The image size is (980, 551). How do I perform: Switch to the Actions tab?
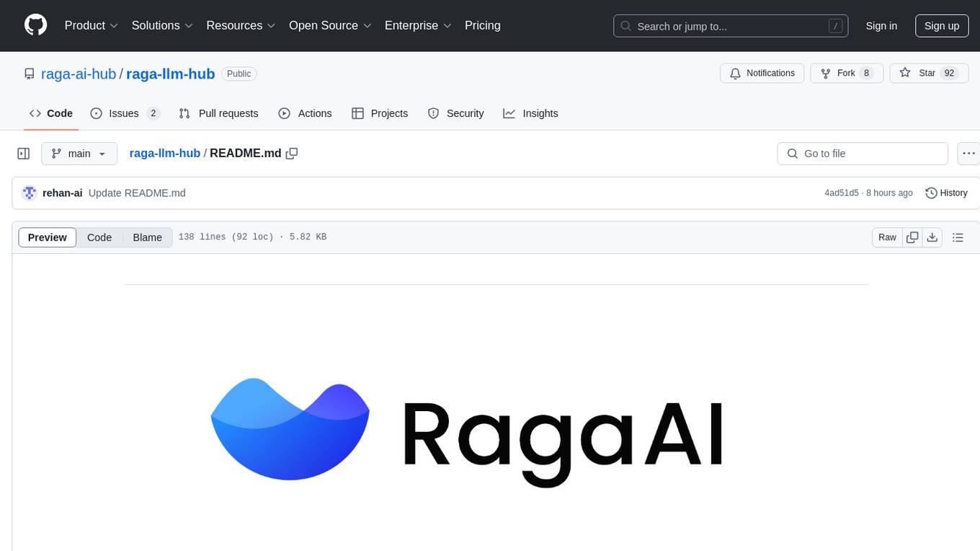click(305, 113)
